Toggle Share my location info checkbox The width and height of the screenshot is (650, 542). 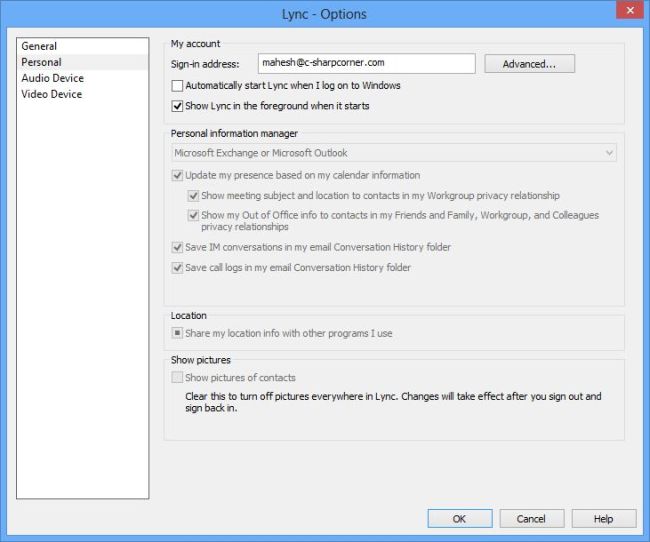(x=177, y=333)
